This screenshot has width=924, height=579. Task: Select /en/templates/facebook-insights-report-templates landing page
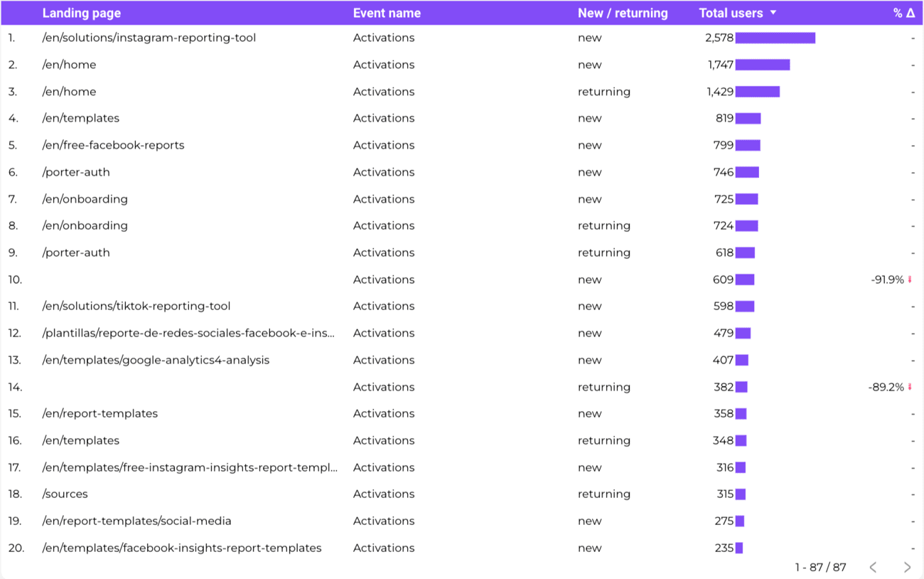pos(182,548)
